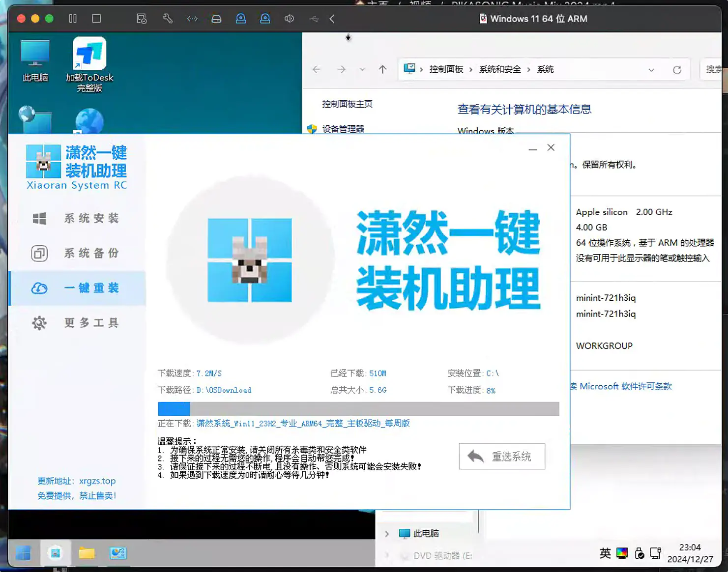728x572 pixels.
Task: Click the sound volume icon in toolbar
Action: (x=289, y=19)
